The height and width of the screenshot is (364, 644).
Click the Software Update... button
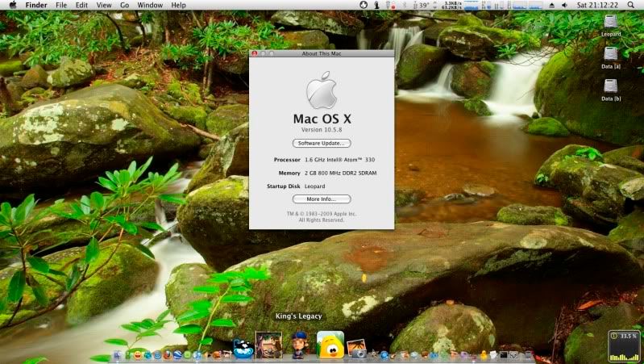322,143
